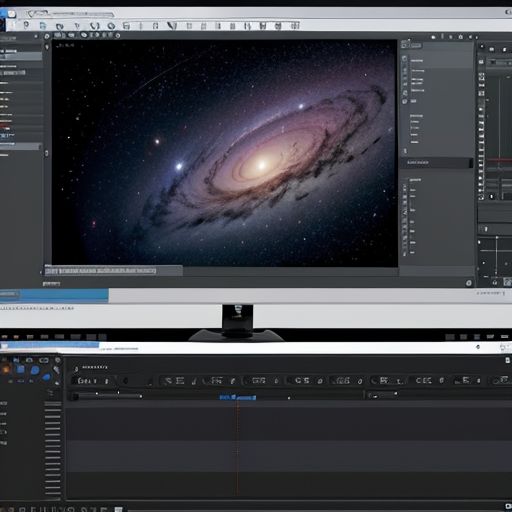The height and width of the screenshot is (512, 512).
Task: Click the round icon at the viewer's top-left corner
Action: (47, 36)
